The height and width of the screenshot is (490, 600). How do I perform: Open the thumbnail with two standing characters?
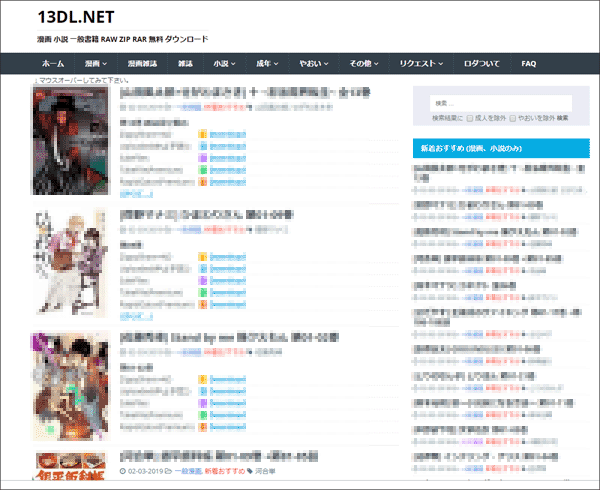click(70, 262)
